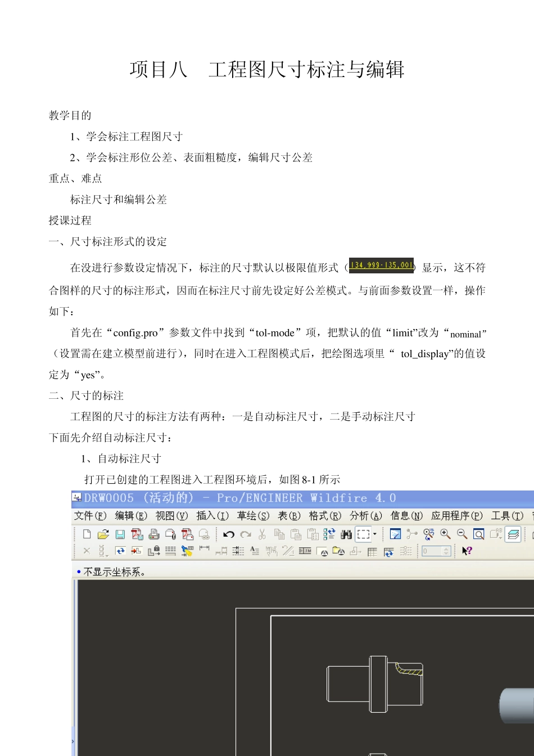Click the update sheet blue arrows icon
Viewport: 534px width, 756px height.
point(120,551)
